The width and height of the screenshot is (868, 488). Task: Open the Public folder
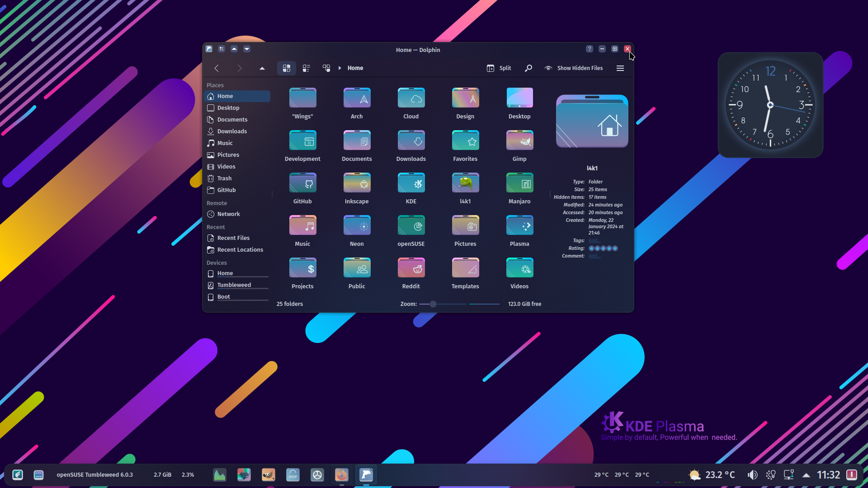point(357,273)
